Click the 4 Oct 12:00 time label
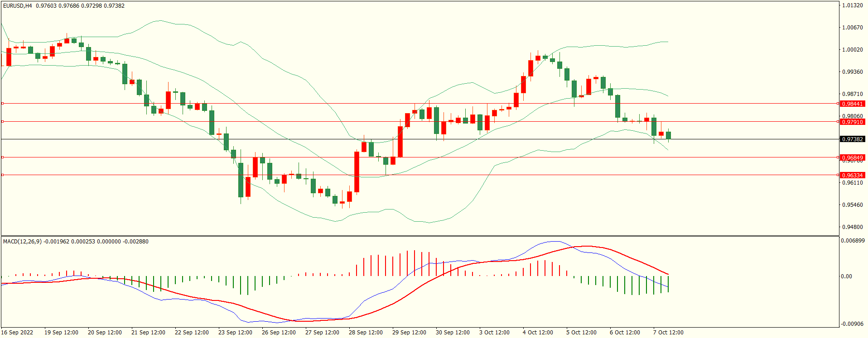868x338 pixels. 538,333
